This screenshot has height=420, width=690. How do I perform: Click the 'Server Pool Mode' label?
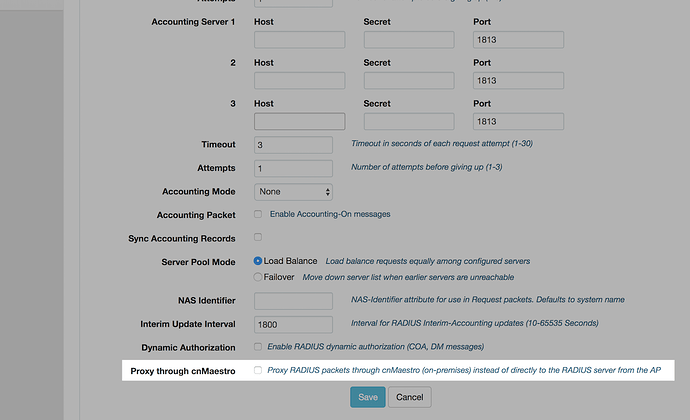198,262
